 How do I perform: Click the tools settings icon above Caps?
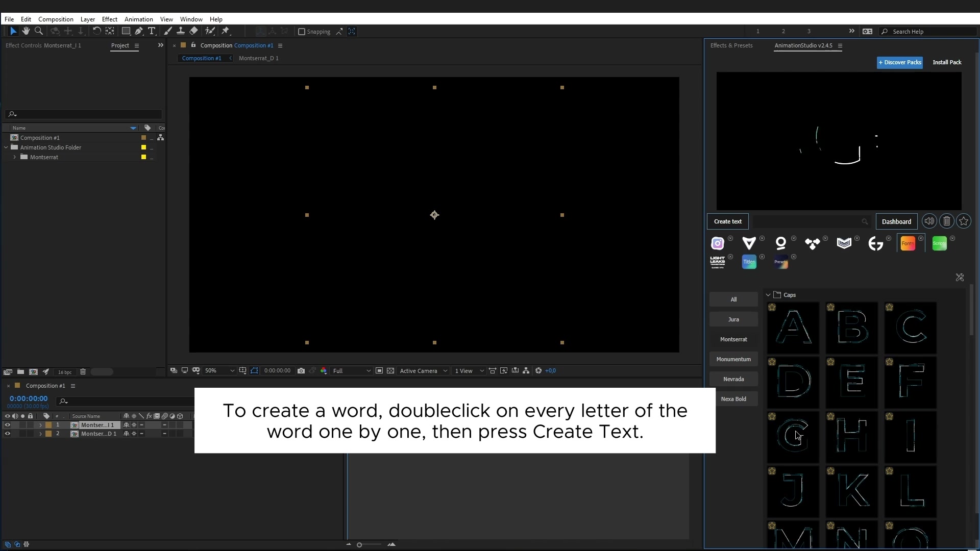coord(960,278)
